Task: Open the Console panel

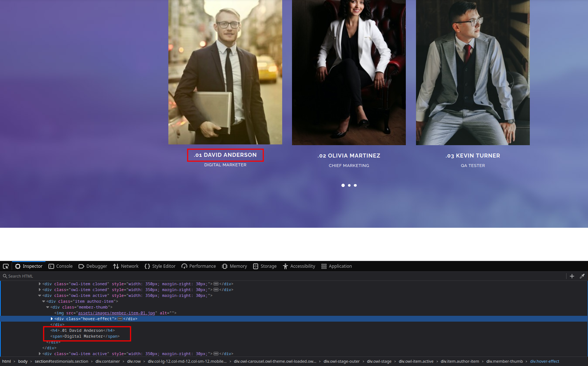Action: (x=60, y=266)
